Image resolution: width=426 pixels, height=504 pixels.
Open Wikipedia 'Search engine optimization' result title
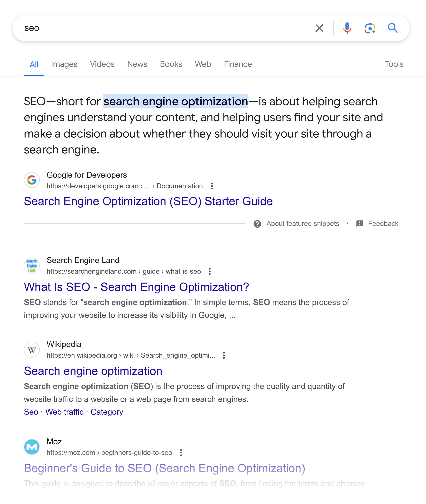(93, 371)
